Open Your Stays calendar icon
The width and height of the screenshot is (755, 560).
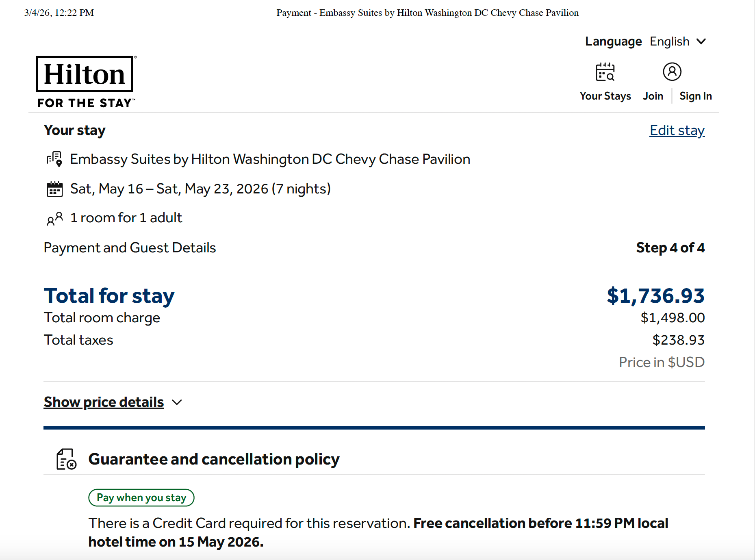605,72
